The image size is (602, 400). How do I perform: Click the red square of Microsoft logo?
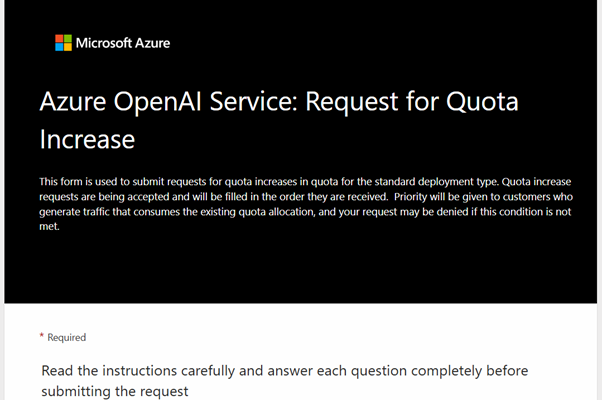click(x=59, y=38)
